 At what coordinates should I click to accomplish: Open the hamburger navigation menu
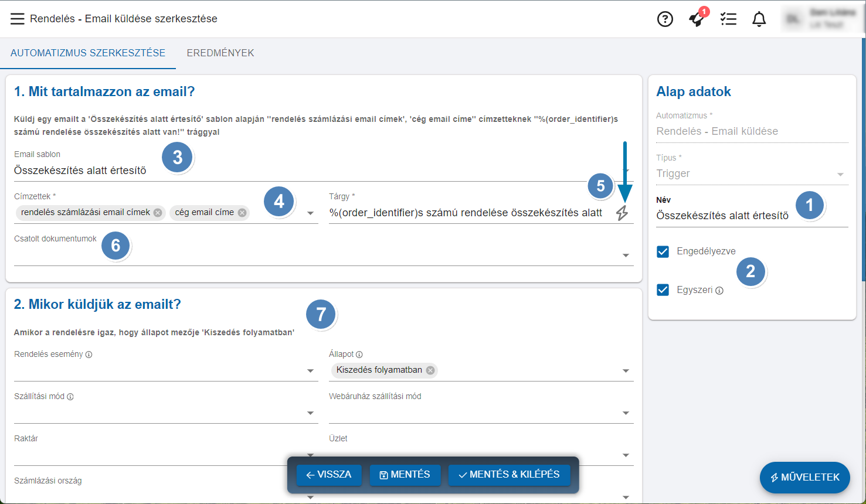18,19
